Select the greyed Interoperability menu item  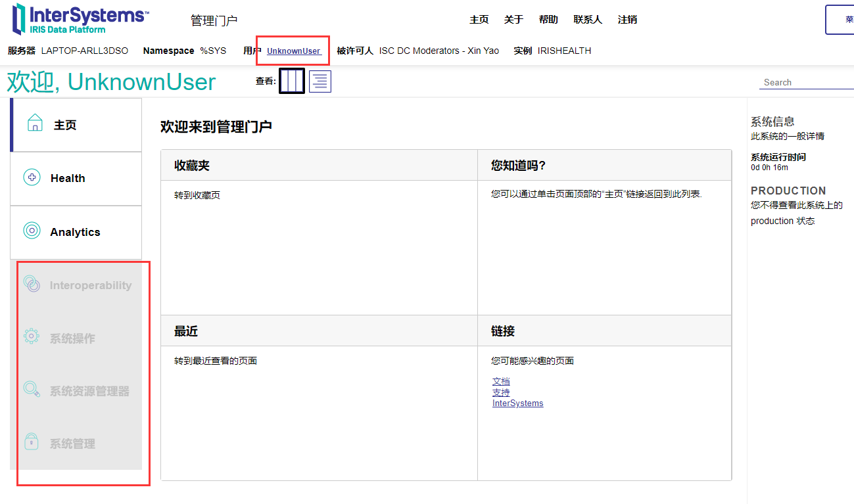click(x=76, y=285)
